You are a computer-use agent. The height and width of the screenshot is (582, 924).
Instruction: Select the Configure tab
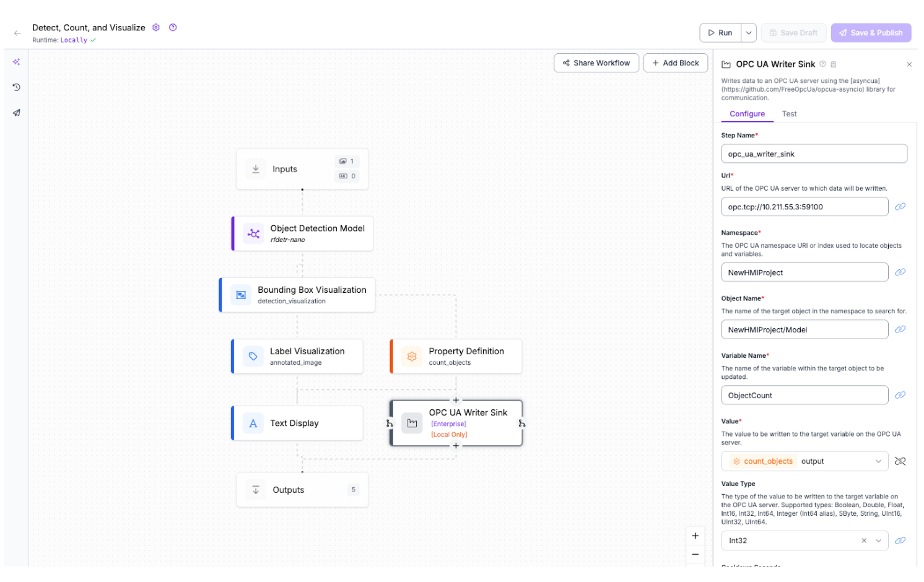coord(747,114)
